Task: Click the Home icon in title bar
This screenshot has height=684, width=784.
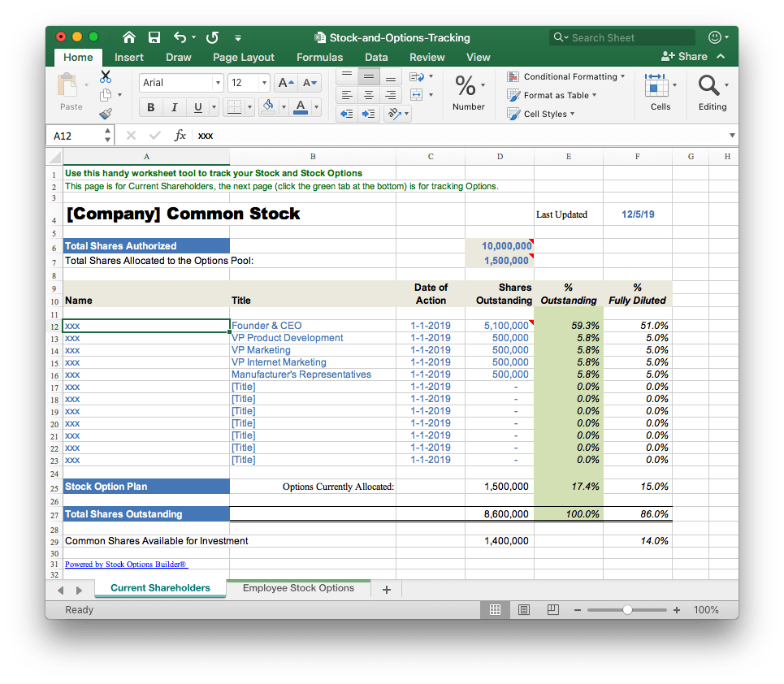Action: tap(129, 37)
